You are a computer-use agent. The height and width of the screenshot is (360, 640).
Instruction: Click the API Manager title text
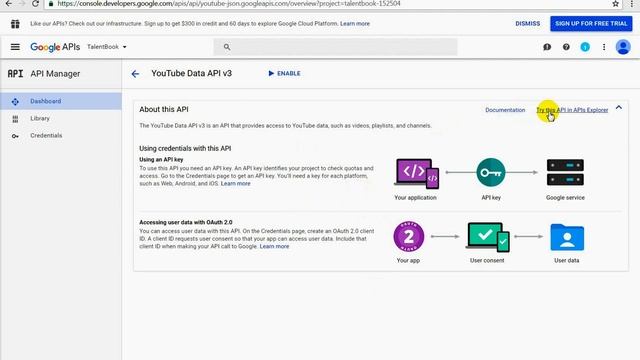coord(55,74)
